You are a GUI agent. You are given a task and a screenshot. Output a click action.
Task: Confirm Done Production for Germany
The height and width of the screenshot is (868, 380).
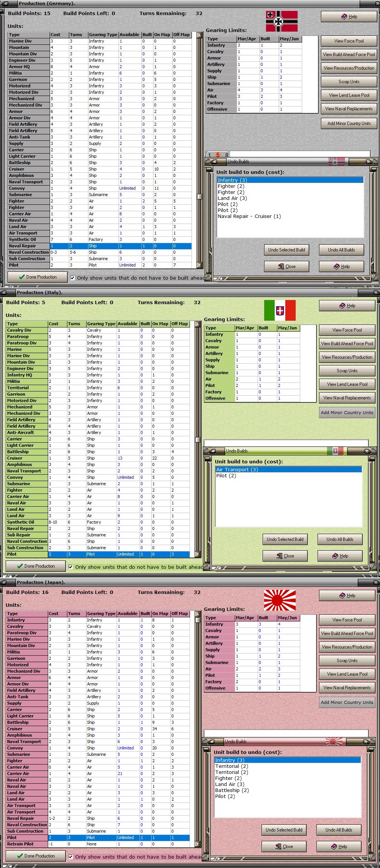[x=37, y=277]
